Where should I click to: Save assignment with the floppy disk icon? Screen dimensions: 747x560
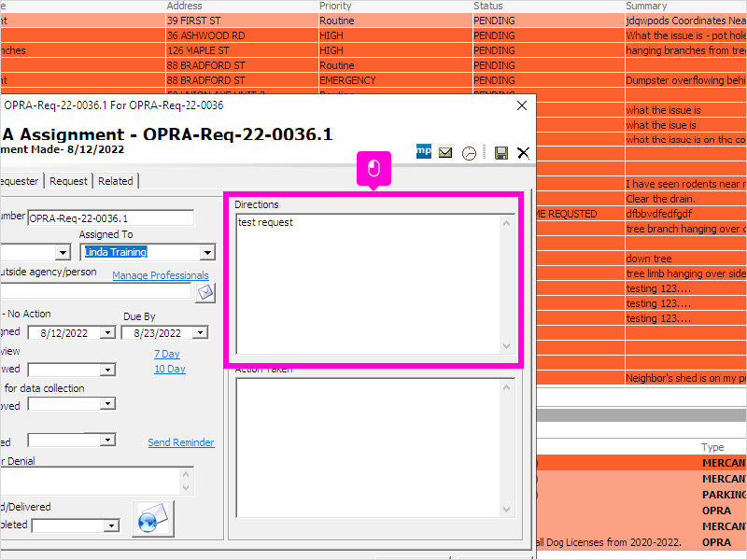pyautogui.click(x=501, y=153)
